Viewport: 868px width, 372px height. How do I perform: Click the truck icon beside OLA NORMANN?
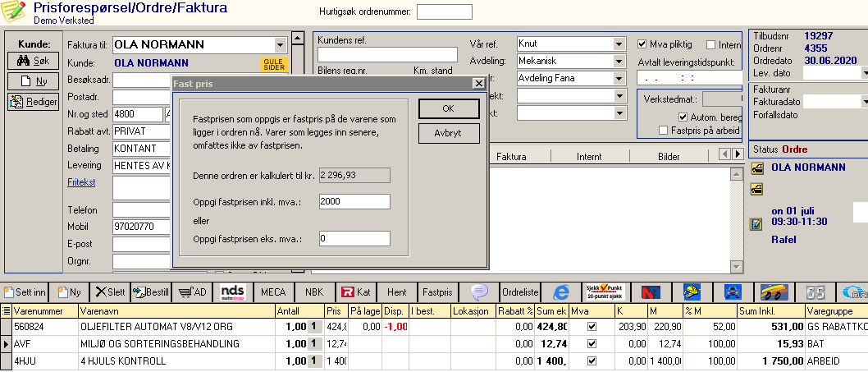756,168
